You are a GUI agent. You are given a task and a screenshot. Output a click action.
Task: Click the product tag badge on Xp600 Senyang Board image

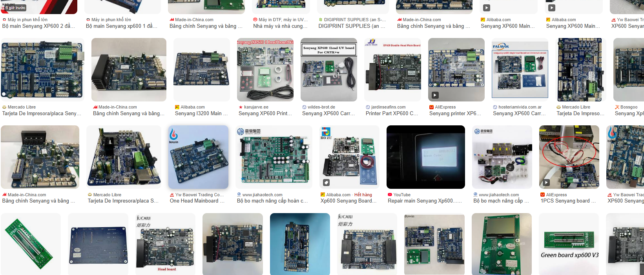pyautogui.click(x=326, y=183)
